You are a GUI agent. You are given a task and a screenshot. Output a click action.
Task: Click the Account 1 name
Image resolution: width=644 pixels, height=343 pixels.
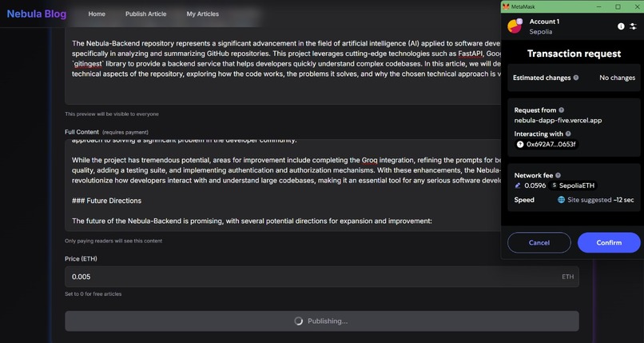pyautogui.click(x=544, y=22)
